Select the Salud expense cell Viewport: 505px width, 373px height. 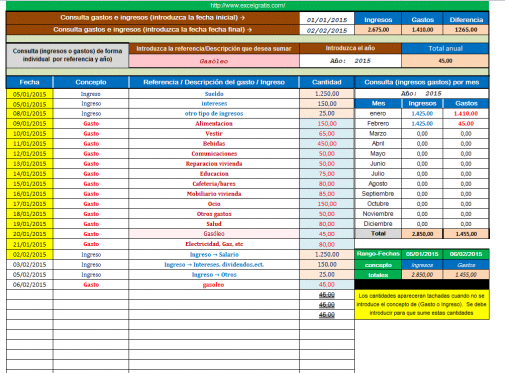coord(214,224)
